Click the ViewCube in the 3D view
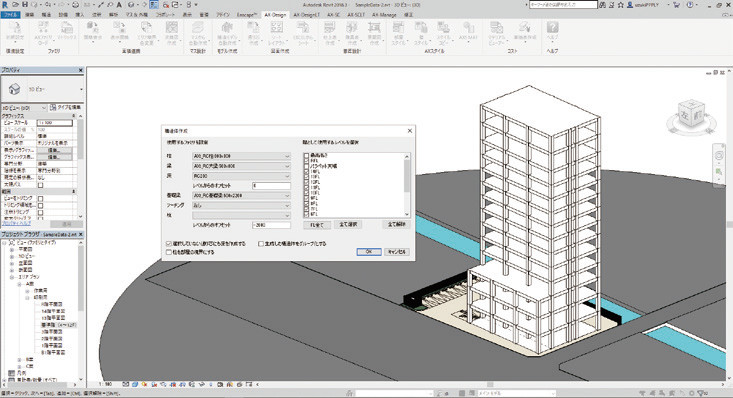This screenshot has width=733, height=398. 691,113
